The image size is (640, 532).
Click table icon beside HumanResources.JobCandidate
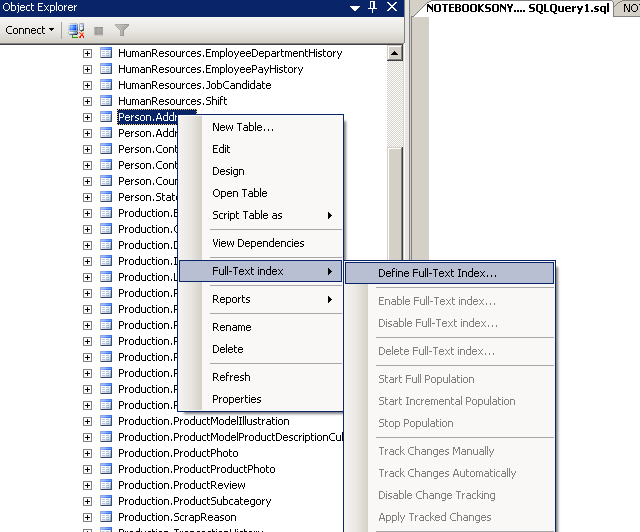tap(105, 85)
